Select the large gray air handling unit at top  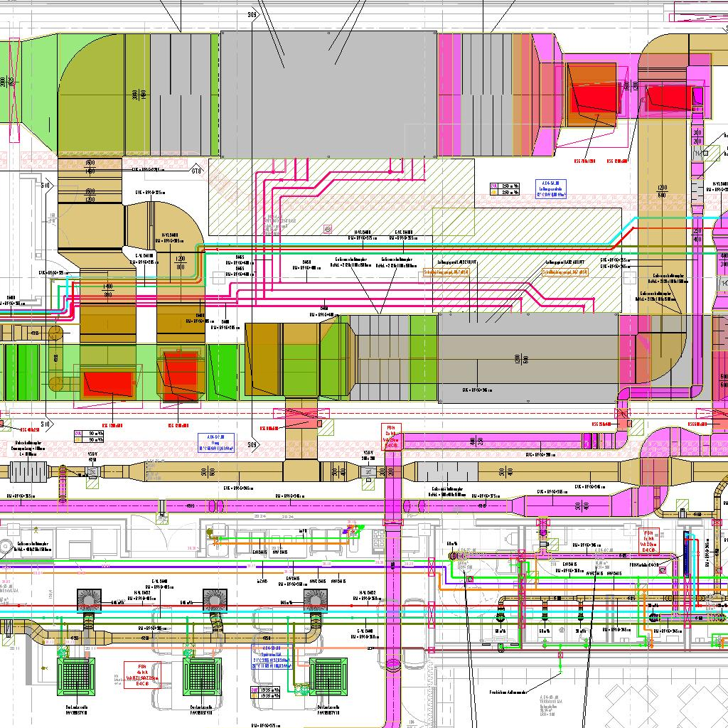pyautogui.click(x=328, y=94)
